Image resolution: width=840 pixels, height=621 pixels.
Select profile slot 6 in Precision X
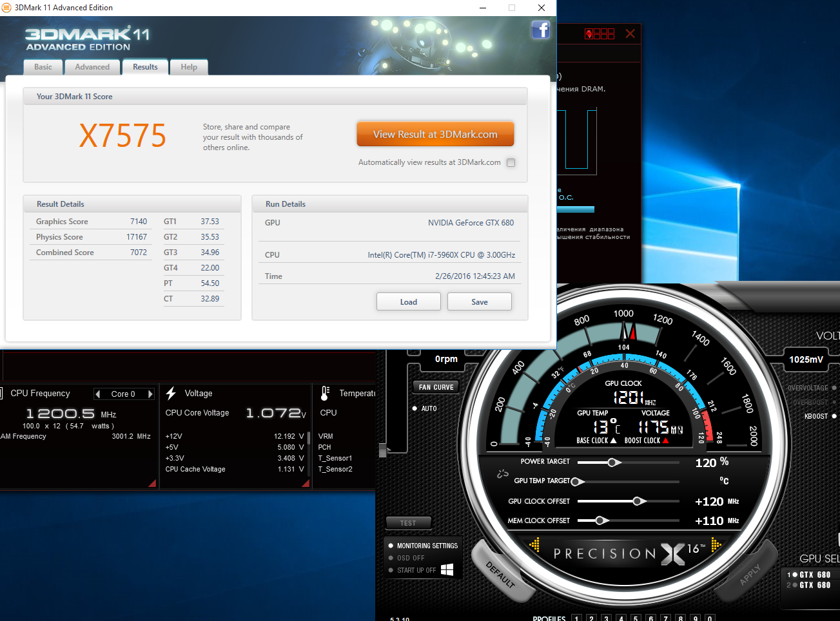651,618
